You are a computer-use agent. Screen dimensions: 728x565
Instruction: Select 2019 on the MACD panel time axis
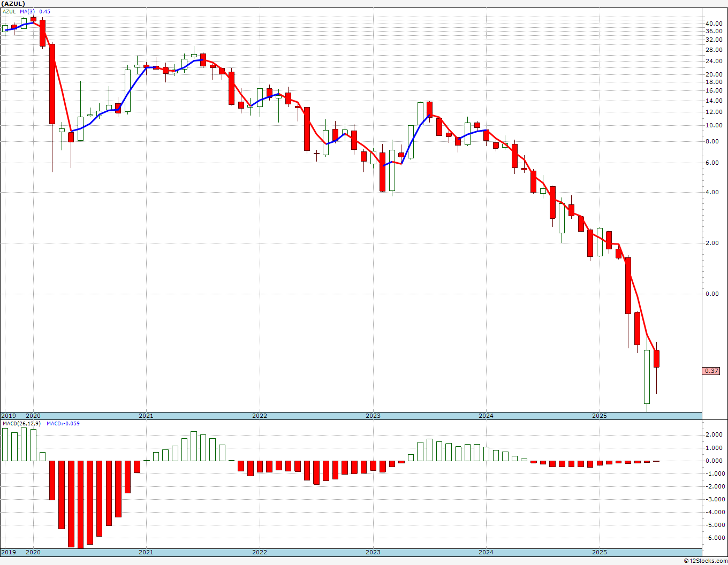tap(9, 552)
